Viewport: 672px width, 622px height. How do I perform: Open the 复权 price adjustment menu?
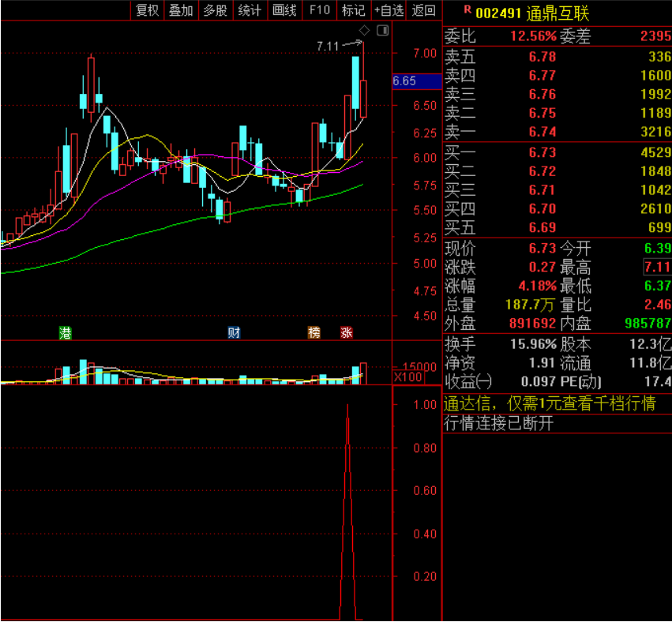click(x=148, y=10)
